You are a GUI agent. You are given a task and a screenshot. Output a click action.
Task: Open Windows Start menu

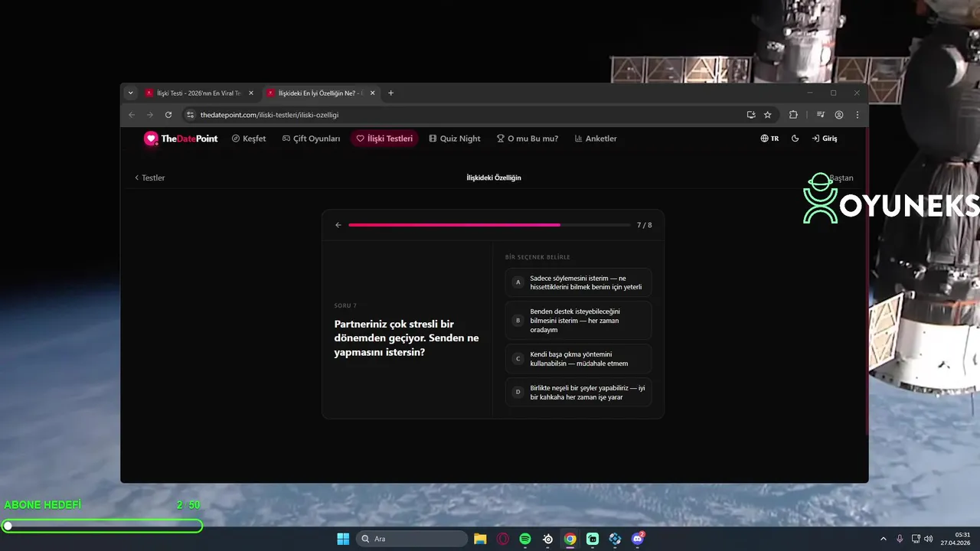click(x=343, y=539)
